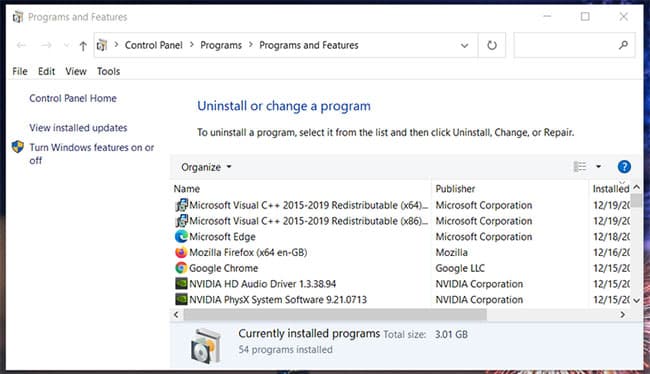Screen dimensions: 650x374
Task: Click the scroll down arrow of the list
Action: coord(636,301)
